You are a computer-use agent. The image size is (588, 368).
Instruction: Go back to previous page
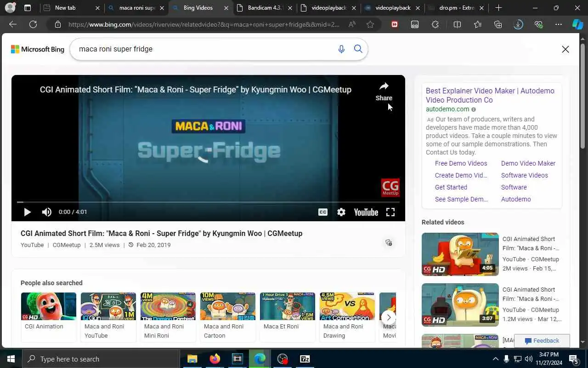pyautogui.click(x=13, y=24)
